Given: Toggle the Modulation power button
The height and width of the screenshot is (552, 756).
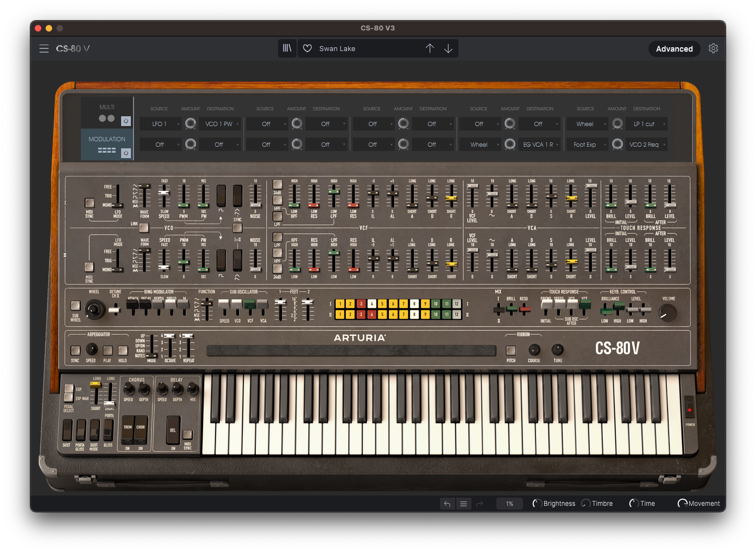Looking at the screenshot, I should [125, 153].
